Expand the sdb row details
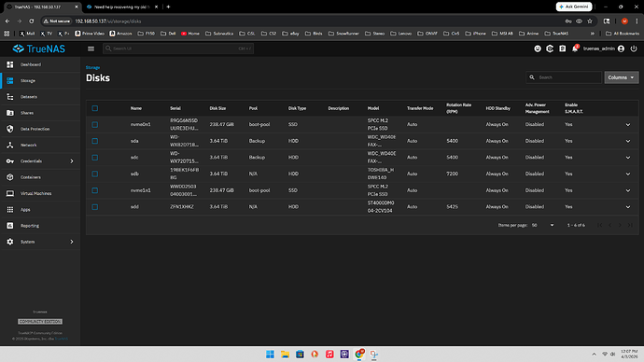Screen dimensions: 644x362 [628, 174]
